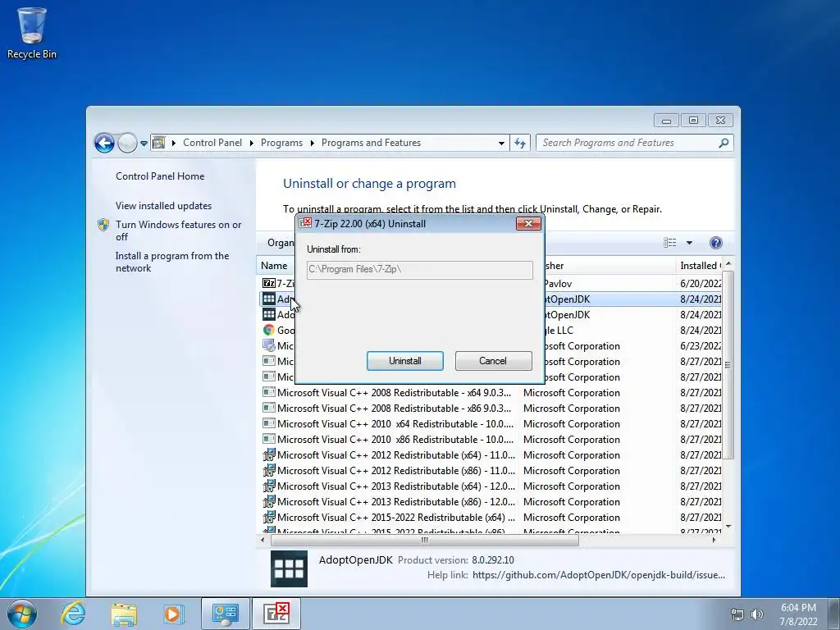Cancel the 7-Zip uninstall dialog

pos(493,361)
